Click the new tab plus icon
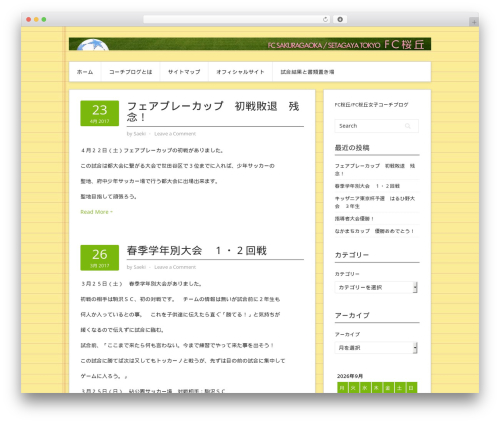This screenshot has height=423, width=500. [x=474, y=22]
